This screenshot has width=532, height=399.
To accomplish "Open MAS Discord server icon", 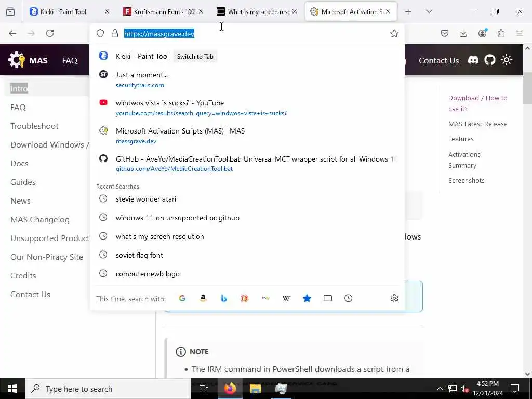I will click(x=473, y=60).
